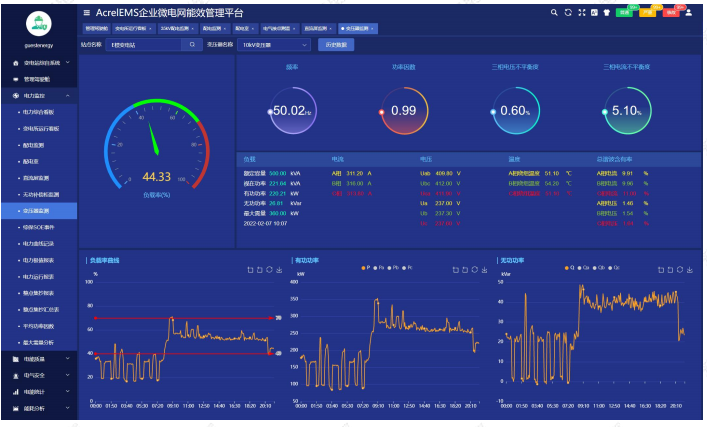Toggle the Qa series in reactive power legend

[583, 268]
